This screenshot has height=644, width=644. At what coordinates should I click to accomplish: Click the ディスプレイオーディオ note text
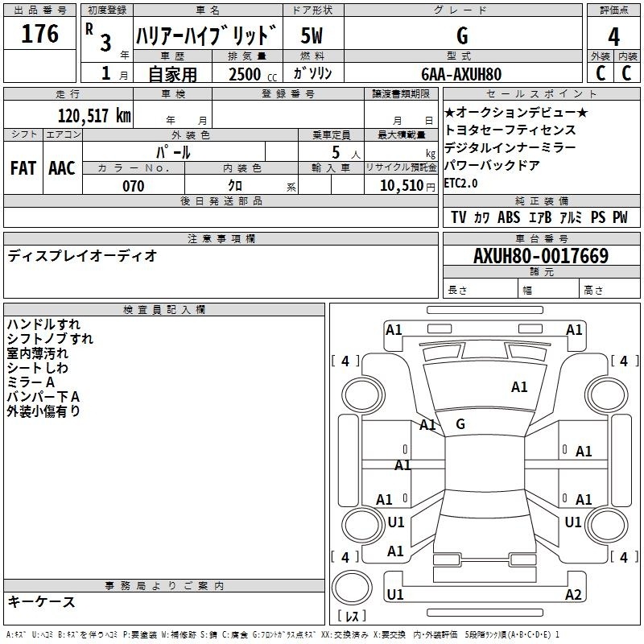click(82, 256)
